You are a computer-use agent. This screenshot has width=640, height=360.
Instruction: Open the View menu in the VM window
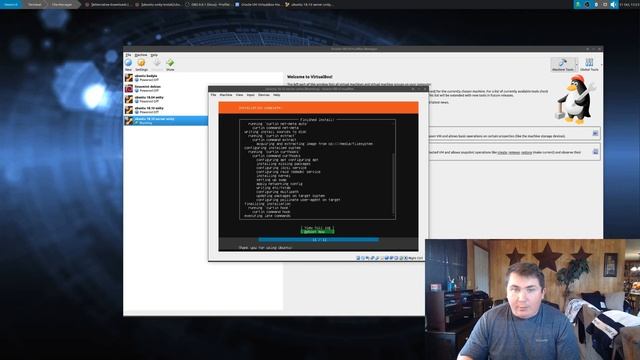(x=239, y=95)
